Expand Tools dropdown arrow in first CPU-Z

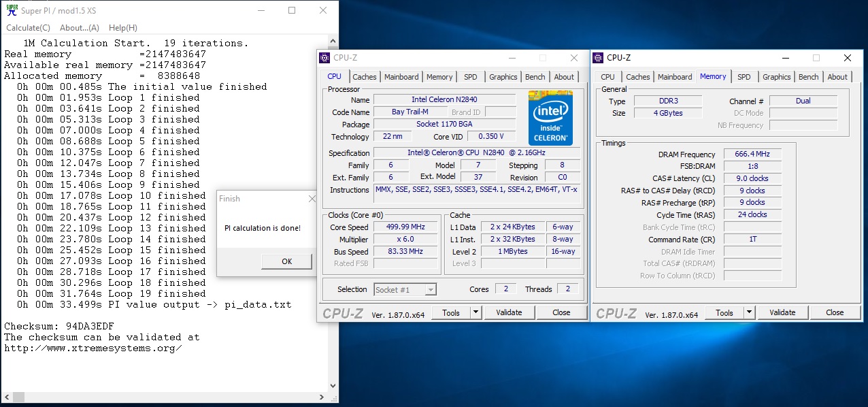[476, 312]
